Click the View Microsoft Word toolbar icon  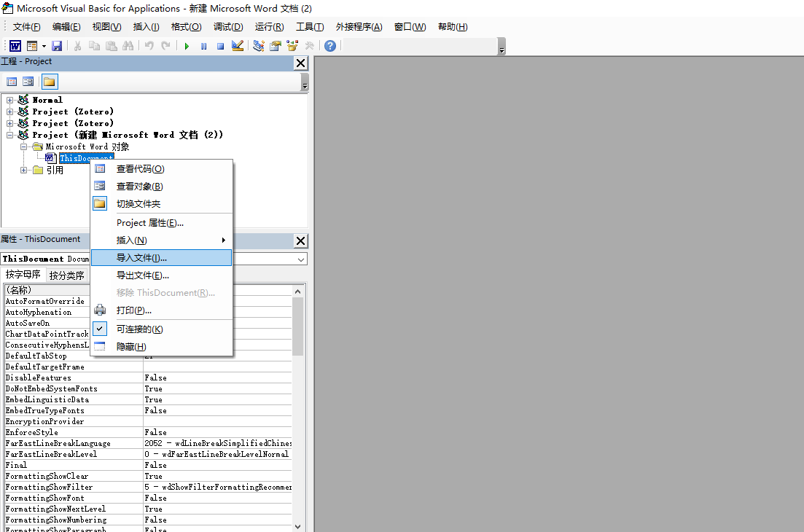coord(15,46)
